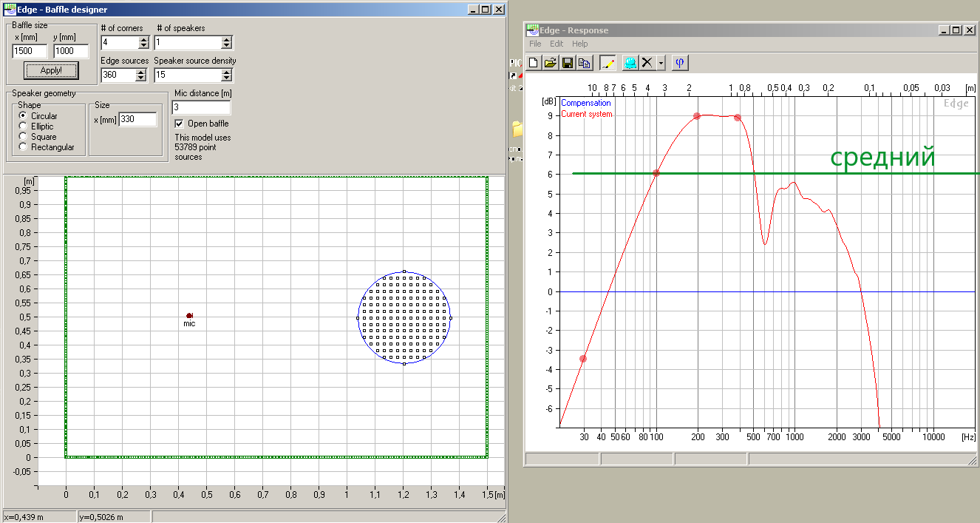The height and width of the screenshot is (523, 980).
Task: Click the mic marker on the baffle
Action: (x=189, y=316)
